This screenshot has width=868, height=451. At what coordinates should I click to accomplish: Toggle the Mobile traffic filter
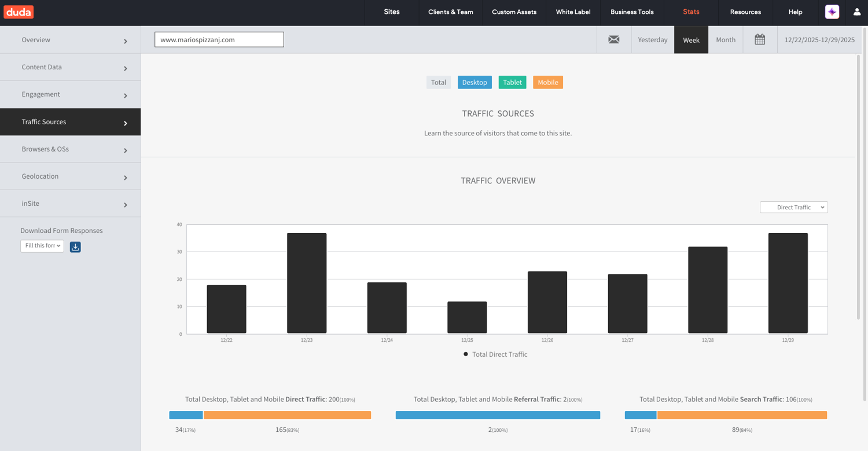coord(547,83)
